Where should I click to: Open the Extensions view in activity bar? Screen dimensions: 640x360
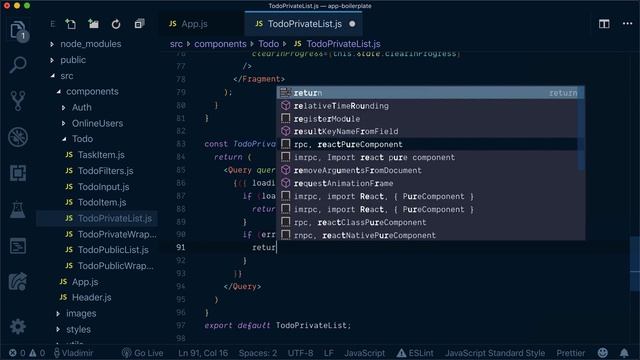pyautogui.click(x=18, y=173)
